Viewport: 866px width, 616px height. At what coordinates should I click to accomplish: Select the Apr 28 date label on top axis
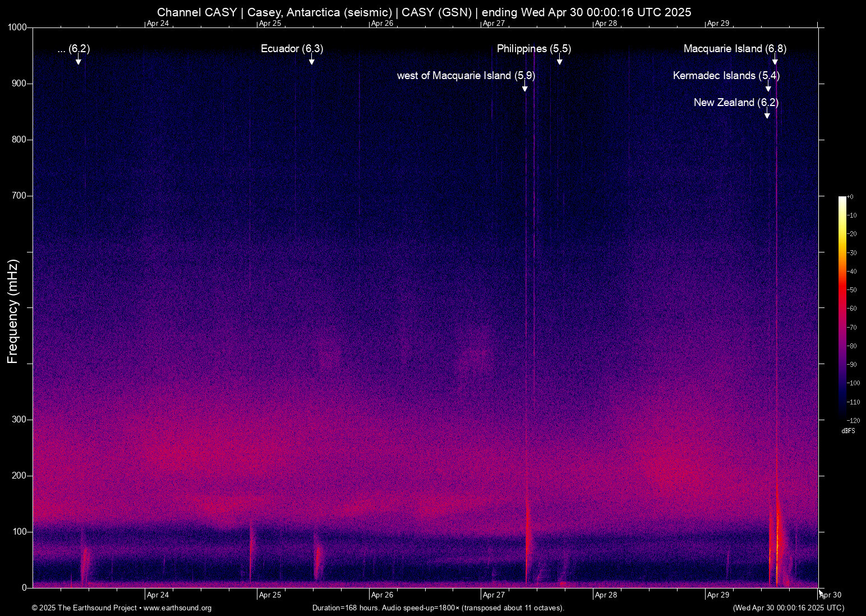pyautogui.click(x=606, y=23)
